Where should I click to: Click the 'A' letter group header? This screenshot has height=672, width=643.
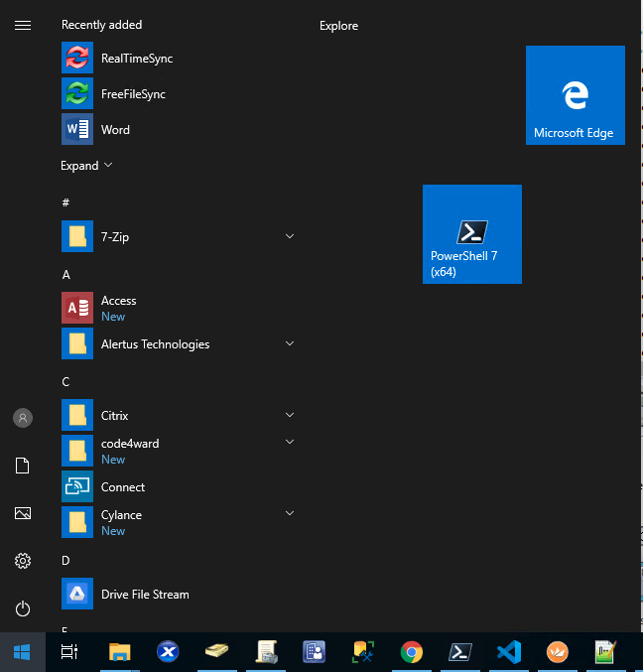tap(65, 274)
